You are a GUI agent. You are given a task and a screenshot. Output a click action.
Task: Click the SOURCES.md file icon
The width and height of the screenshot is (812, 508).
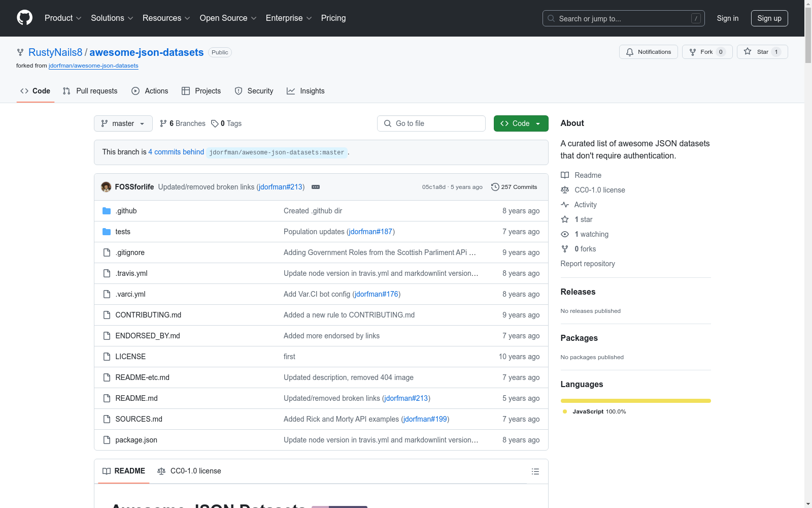click(107, 419)
